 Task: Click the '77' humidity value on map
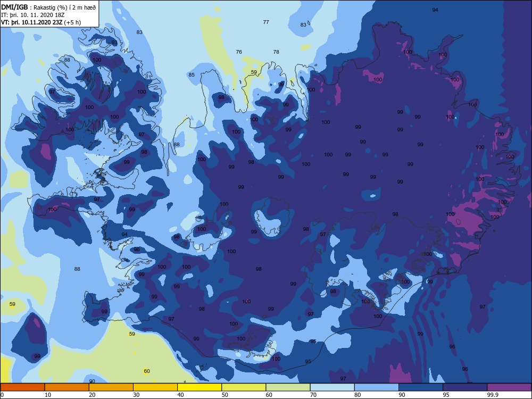pyautogui.click(x=266, y=22)
